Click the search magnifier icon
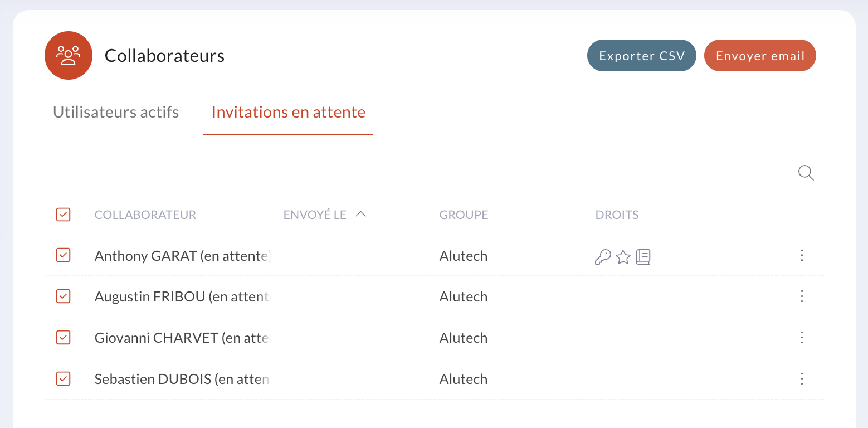868x428 pixels. coord(806,173)
